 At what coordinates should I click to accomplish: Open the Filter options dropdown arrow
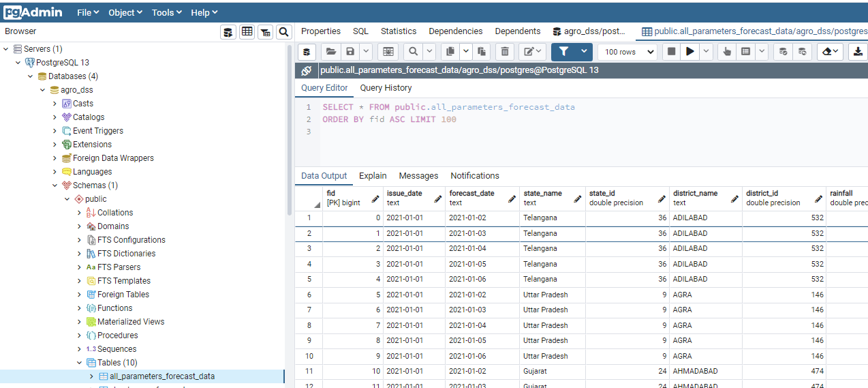(584, 51)
